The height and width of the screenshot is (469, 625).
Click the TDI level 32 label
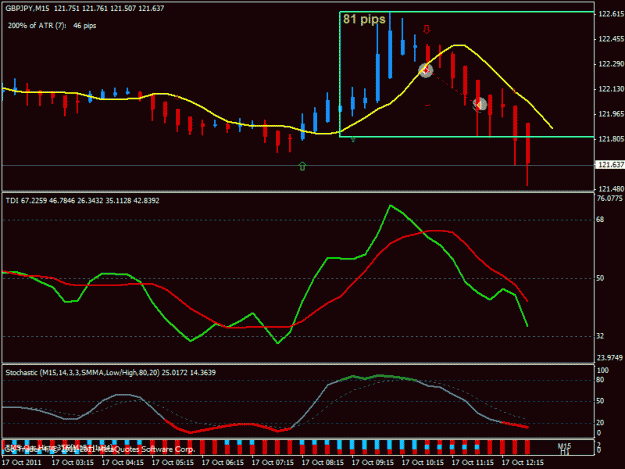click(x=600, y=336)
